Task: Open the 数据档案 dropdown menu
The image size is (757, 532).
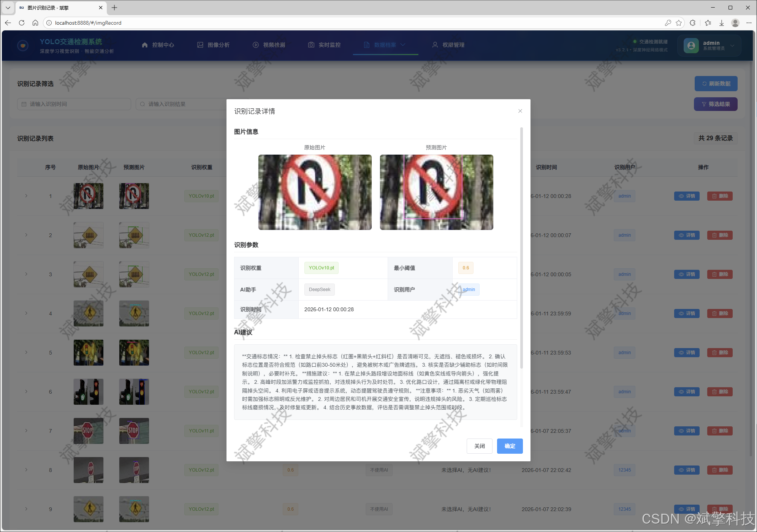Action: pyautogui.click(x=385, y=45)
